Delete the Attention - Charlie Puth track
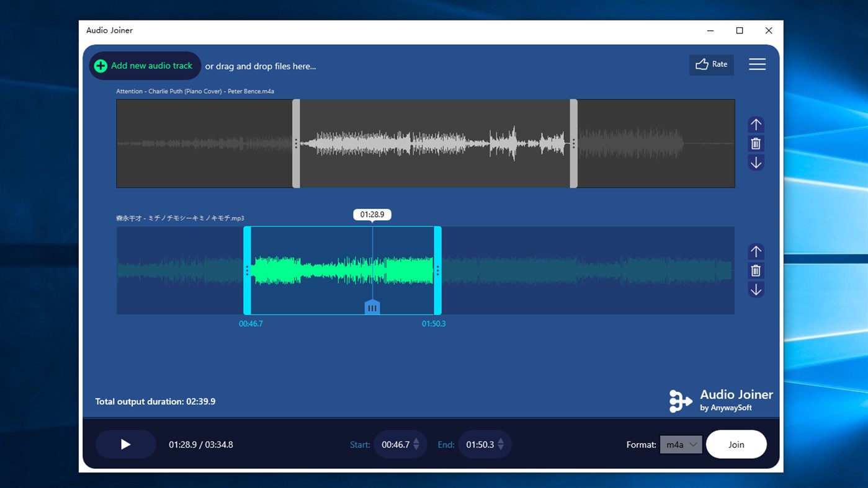The width and height of the screenshot is (868, 488). pyautogui.click(x=756, y=143)
